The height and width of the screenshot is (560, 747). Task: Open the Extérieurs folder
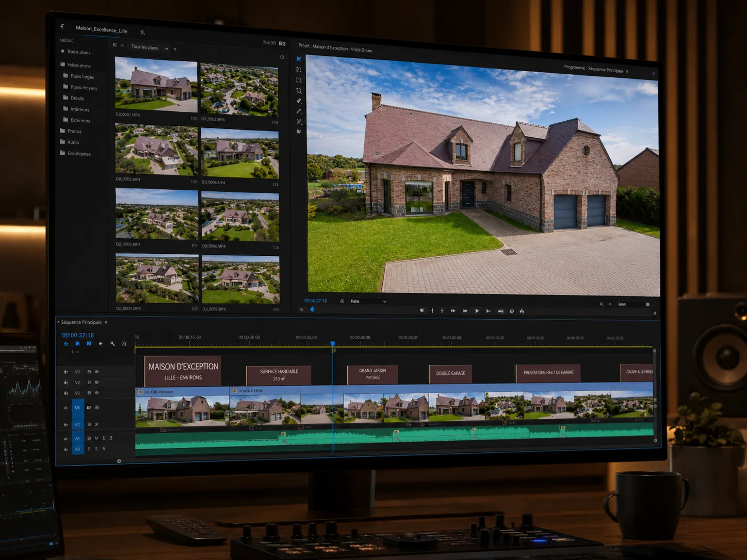click(x=77, y=120)
